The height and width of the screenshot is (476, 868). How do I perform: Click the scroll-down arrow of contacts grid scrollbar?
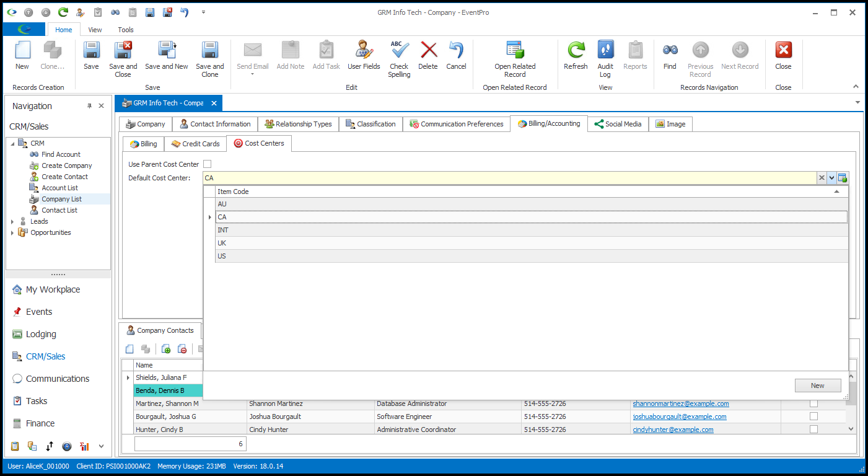click(851, 429)
